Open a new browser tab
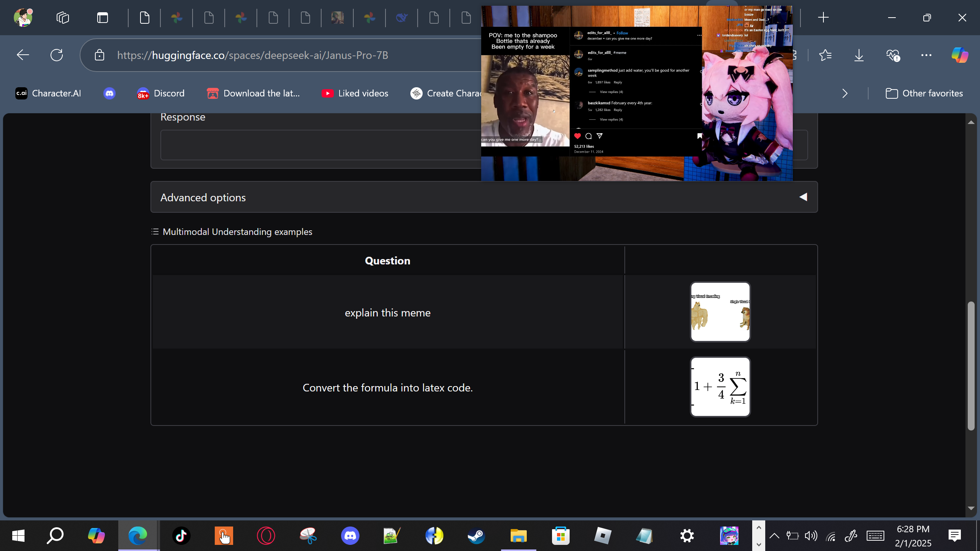The width and height of the screenshot is (980, 551). (x=823, y=18)
